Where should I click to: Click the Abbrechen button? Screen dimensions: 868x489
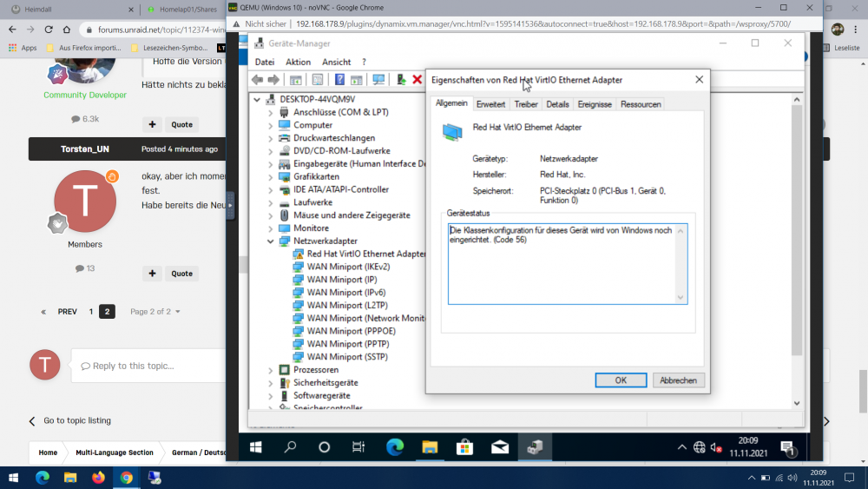tap(678, 380)
